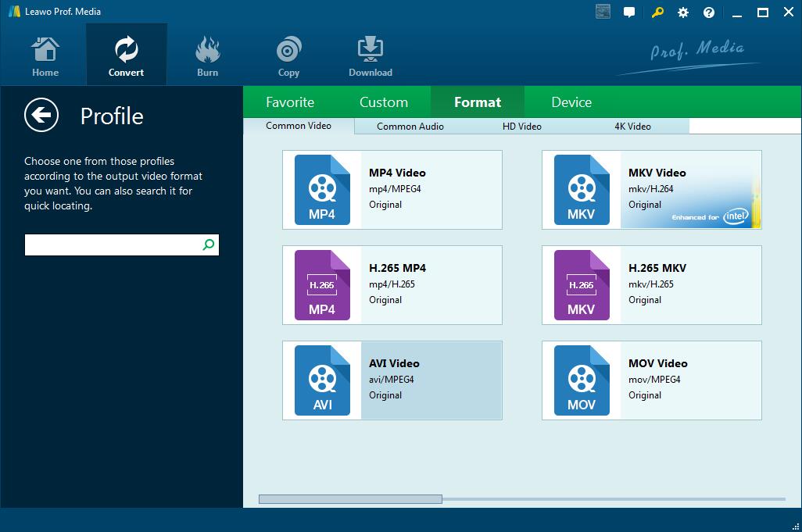The width and height of the screenshot is (802, 532).
Task: Click the profile search input field
Action: (x=111, y=245)
